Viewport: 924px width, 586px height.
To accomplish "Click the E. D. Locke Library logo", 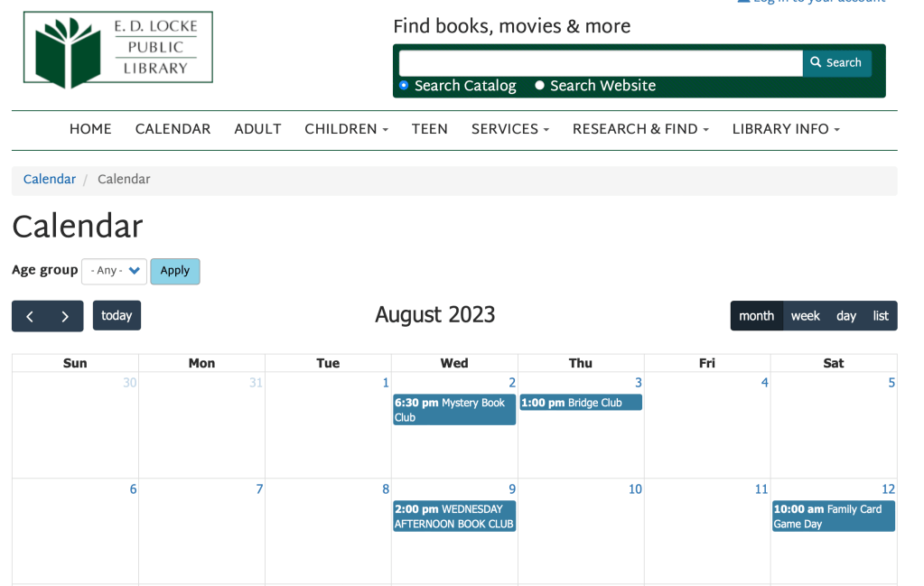I will point(118,49).
